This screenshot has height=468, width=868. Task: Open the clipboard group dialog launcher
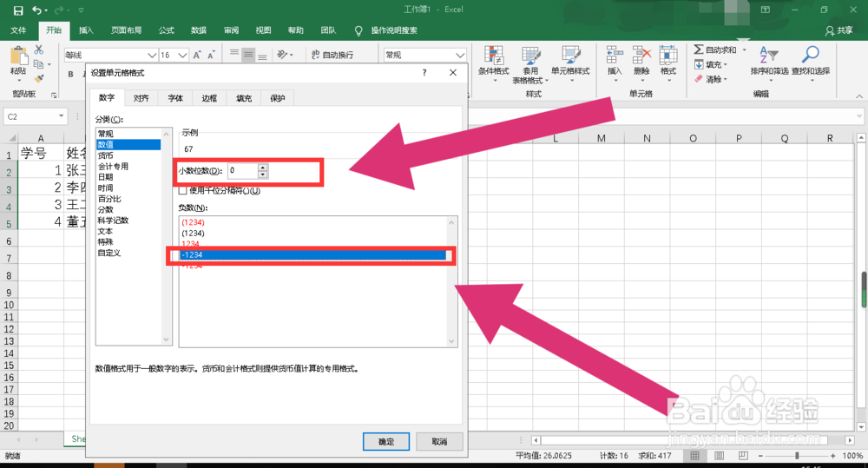pyautogui.click(x=54, y=96)
